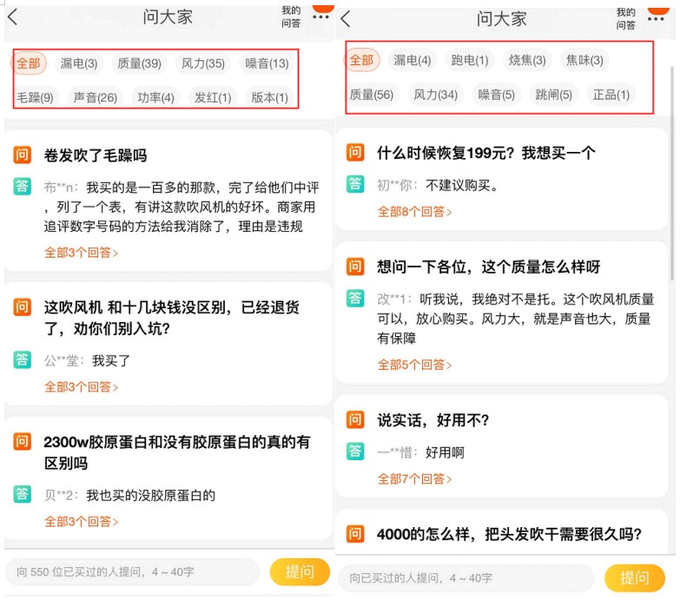Screen dimensions: 700x600
Task: Tap green 答 icon beside 好用啊 answer
Action: click(x=356, y=450)
